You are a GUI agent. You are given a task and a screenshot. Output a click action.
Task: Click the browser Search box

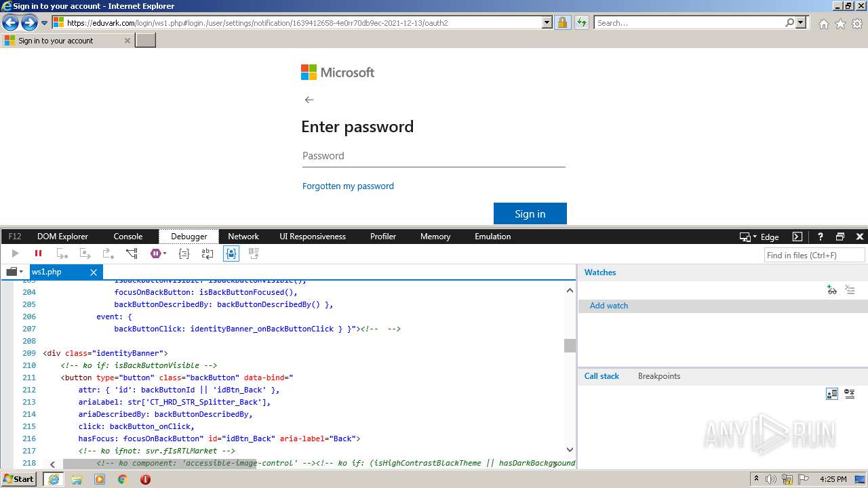(689, 23)
